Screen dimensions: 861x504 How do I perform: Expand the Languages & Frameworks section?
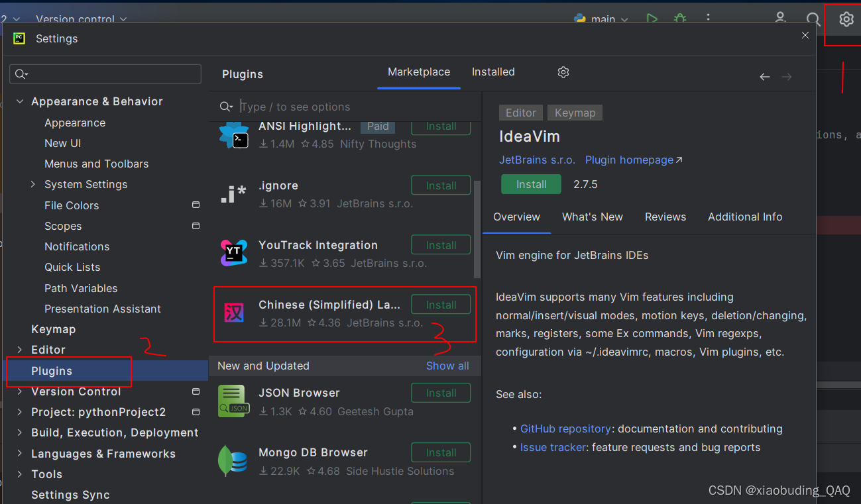tap(20, 454)
